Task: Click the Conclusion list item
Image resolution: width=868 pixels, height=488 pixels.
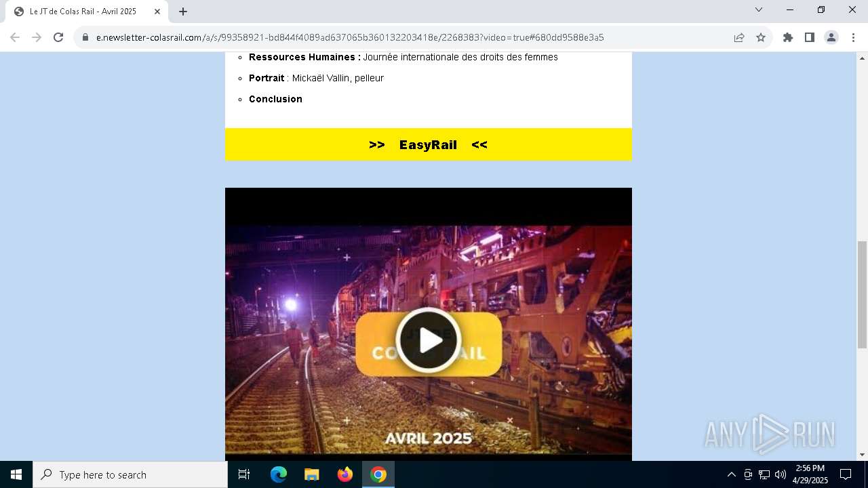Action: pos(275,99)
